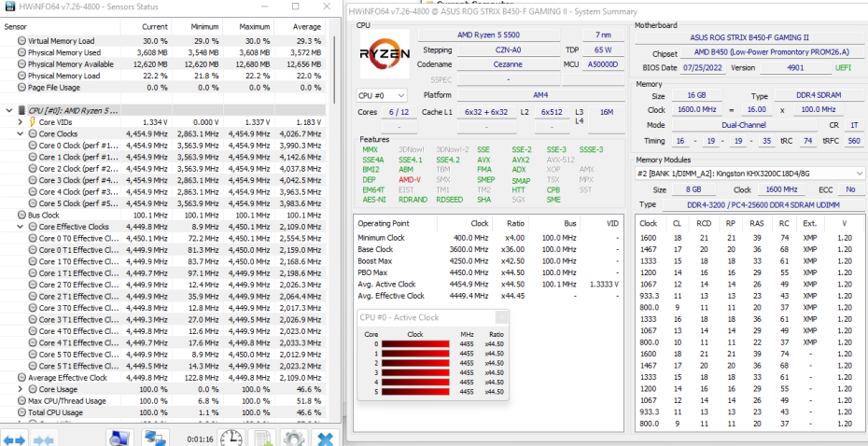
Task: Expand the Core VIDs tree node
Action: coord(21,122)
